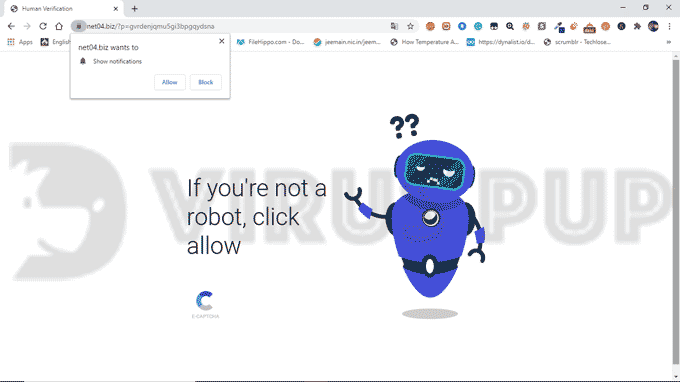Click the E-CAPTCHA logo
Screen dimensions: 680x382
pyautogui.click(x=205, y=304)
